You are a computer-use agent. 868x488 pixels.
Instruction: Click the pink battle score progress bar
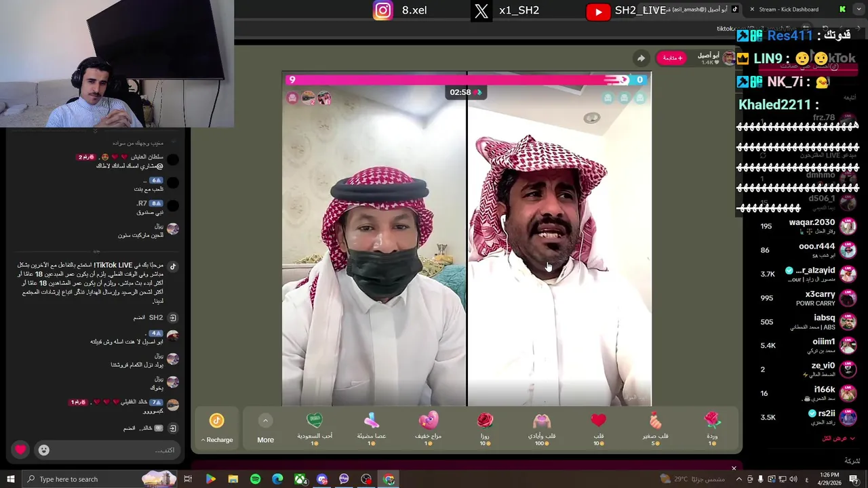point(458,80)
